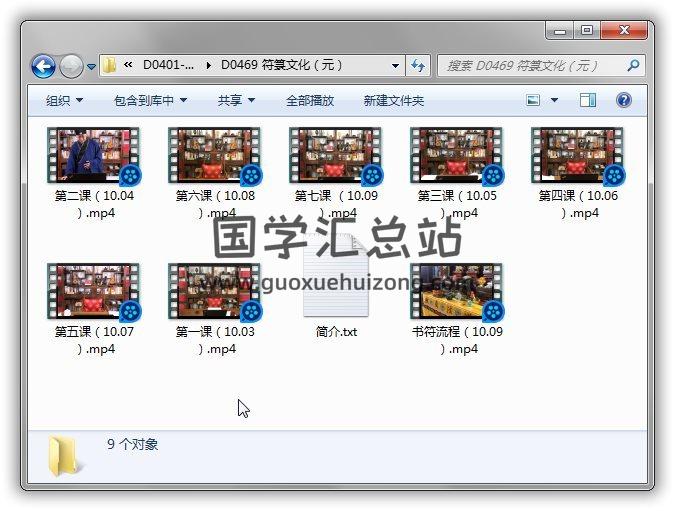
Task: Open the address bar history dropdown
Action: point(396,66)
